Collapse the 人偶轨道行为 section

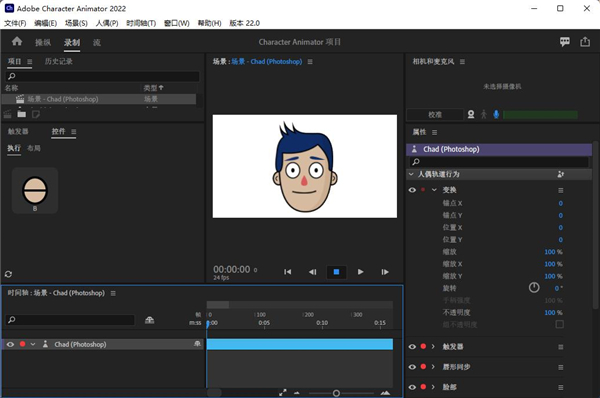[x=411, y=174]
